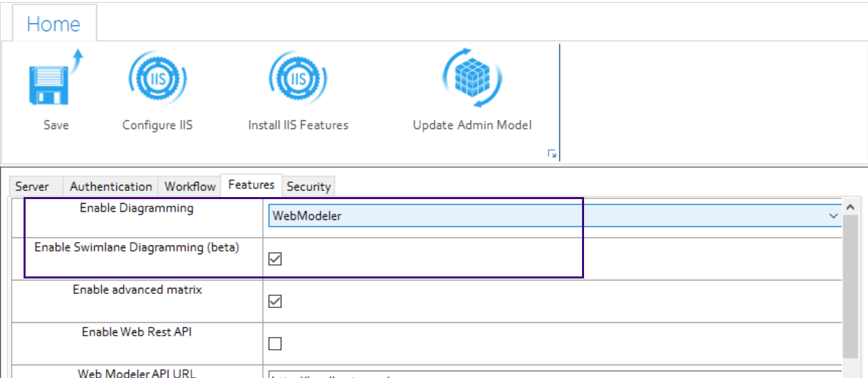Click the ribbon group dialog launcher icon
This screenshot has width=868, height=378.
tap(552, 155)
